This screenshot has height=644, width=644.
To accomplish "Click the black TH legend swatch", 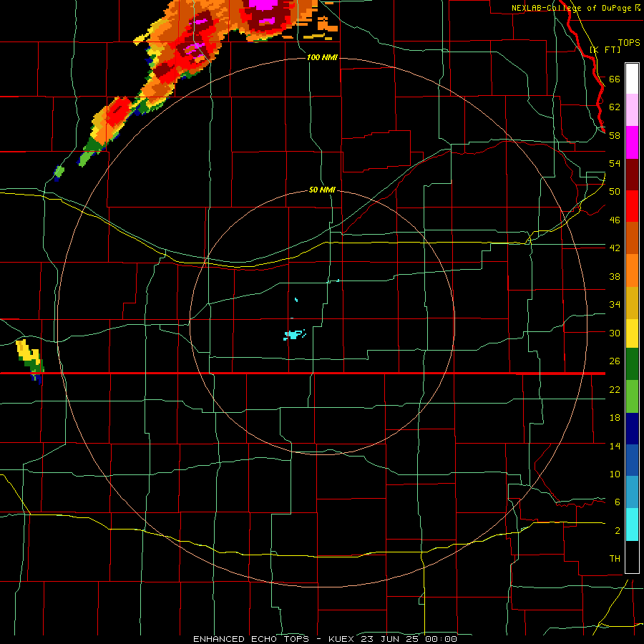I will tap(632, 557).
